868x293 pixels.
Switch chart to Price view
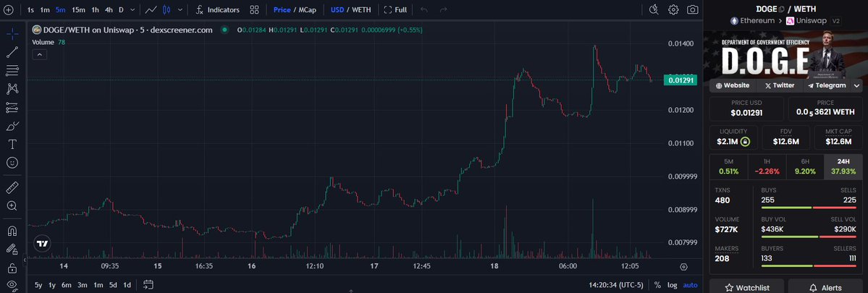pyautogui.click(x=282, y=9)
